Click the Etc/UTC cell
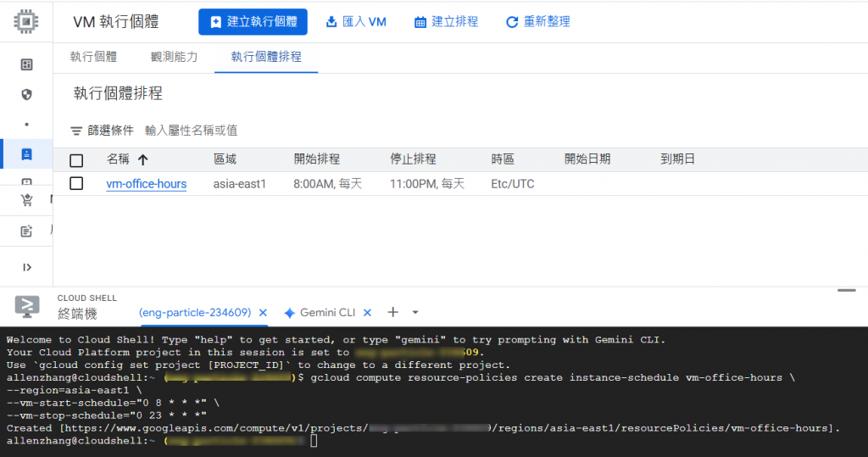 pyautogui.click(x=513, y=184)
